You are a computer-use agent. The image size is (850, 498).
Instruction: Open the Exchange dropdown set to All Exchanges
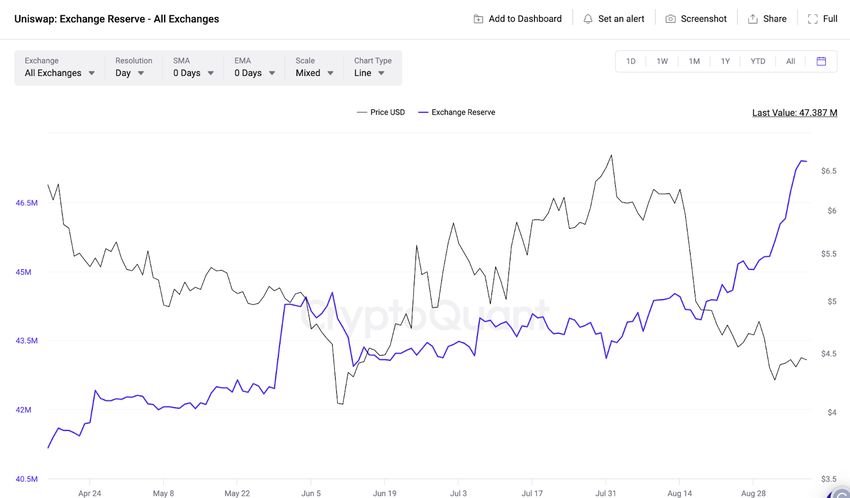60,68
